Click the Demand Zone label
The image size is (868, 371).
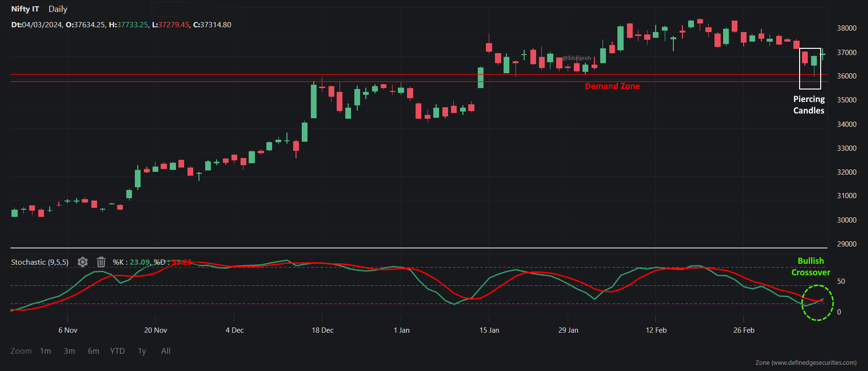point(612,86)
